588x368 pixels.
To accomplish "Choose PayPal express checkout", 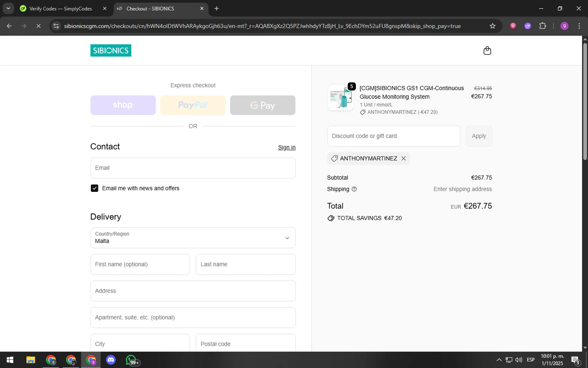I will click(x=193, y=105).
